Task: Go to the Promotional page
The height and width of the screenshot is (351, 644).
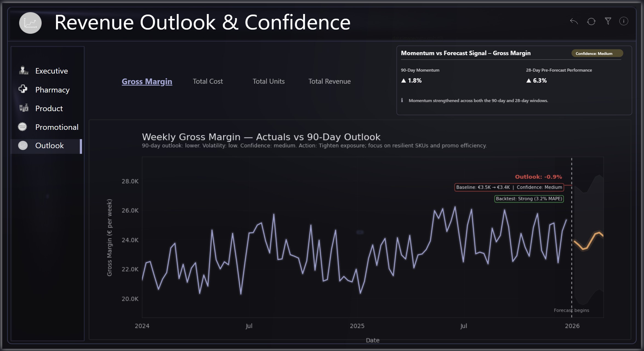Action: pos(57,127)
